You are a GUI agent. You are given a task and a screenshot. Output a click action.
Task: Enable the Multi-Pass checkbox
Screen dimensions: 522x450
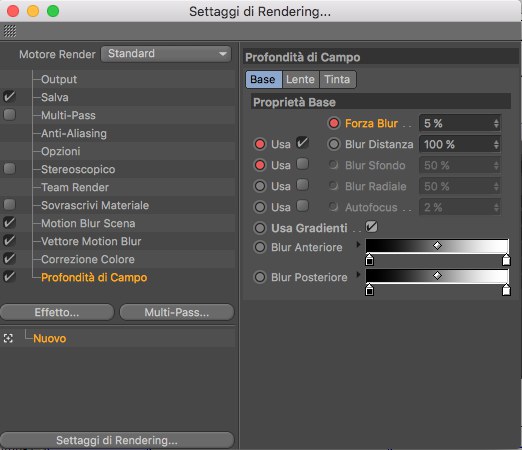click(x=9, y=115)
